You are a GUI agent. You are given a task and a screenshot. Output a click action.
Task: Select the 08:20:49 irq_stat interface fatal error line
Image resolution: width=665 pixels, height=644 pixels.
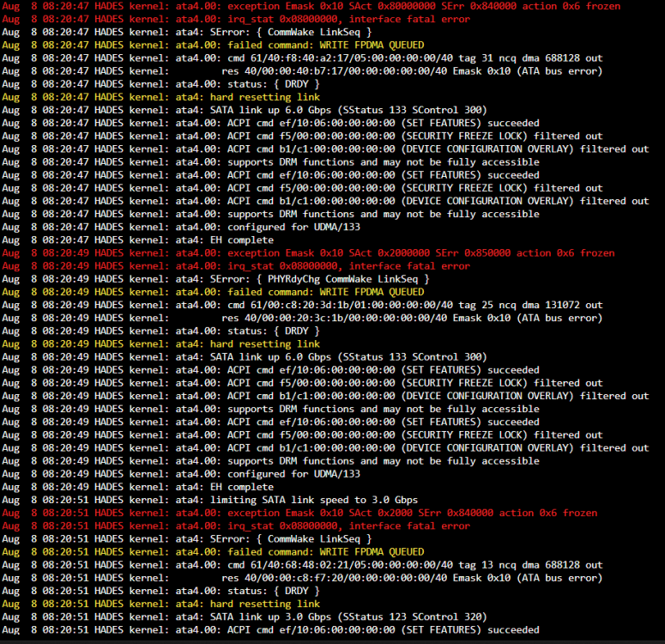pyautogui.click(x=236, y=266)
